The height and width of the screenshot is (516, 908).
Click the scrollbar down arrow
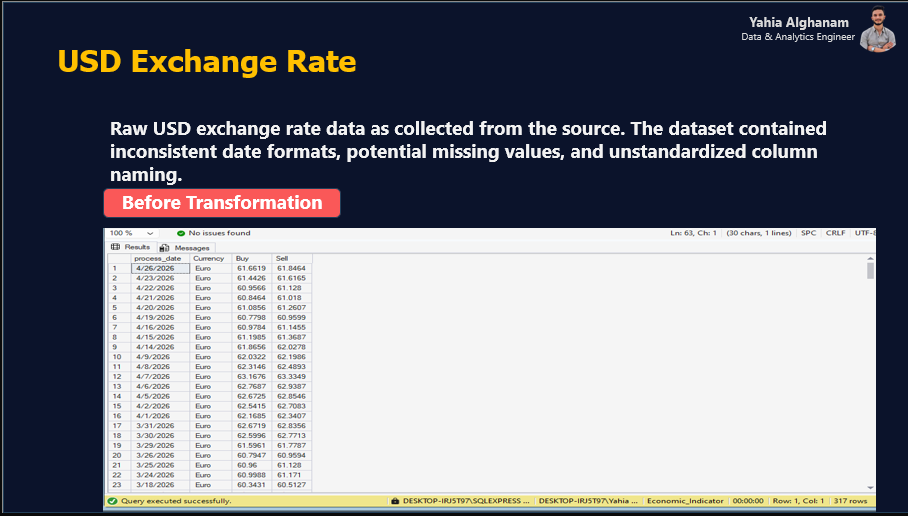(x=870, y=488)
